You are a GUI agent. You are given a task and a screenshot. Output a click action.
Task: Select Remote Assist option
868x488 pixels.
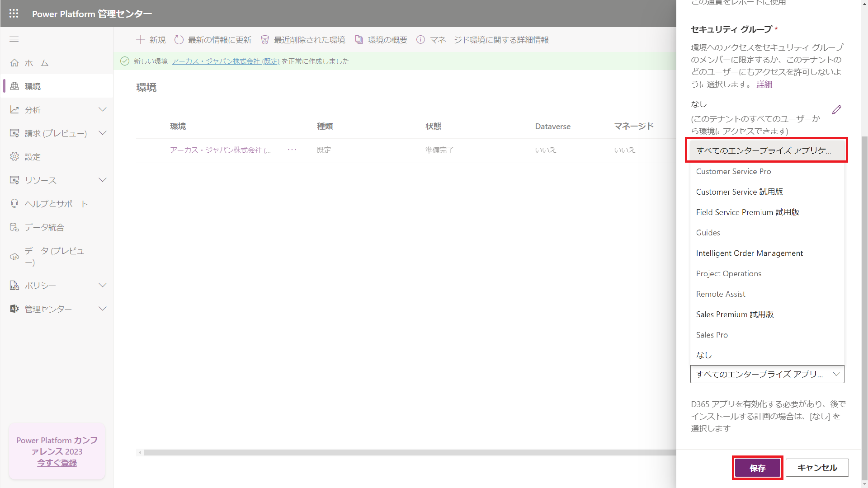tap(767, 294)
